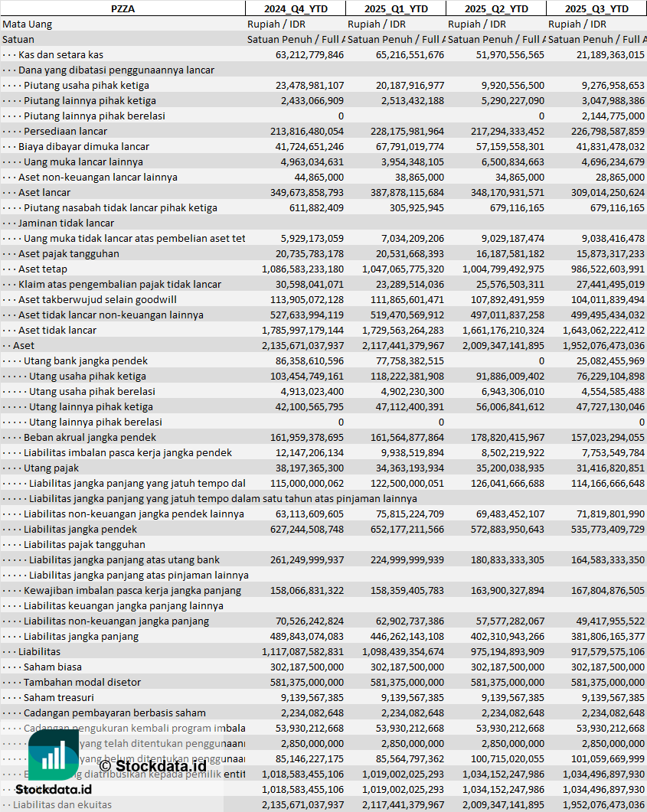
Task: Select Persediaan value 217,294,333,452
Action: [508, 132]
